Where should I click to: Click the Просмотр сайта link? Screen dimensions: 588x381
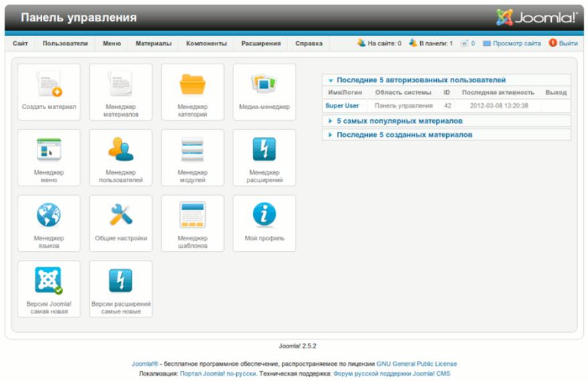(x=516, y=44)
